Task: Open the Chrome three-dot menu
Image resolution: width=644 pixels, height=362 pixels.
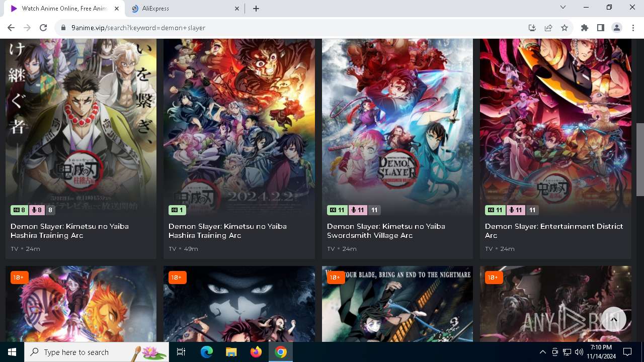Action: (633, 28)
